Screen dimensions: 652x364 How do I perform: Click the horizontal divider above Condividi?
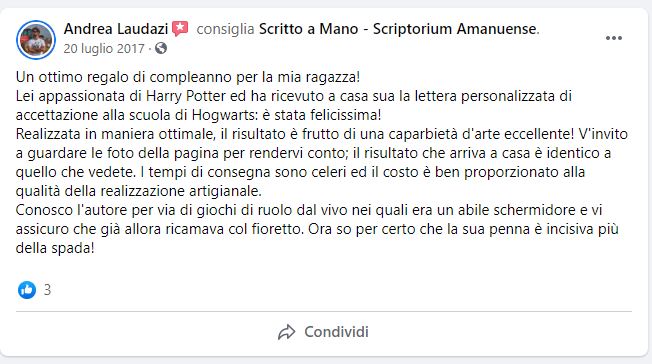(324, 311)
